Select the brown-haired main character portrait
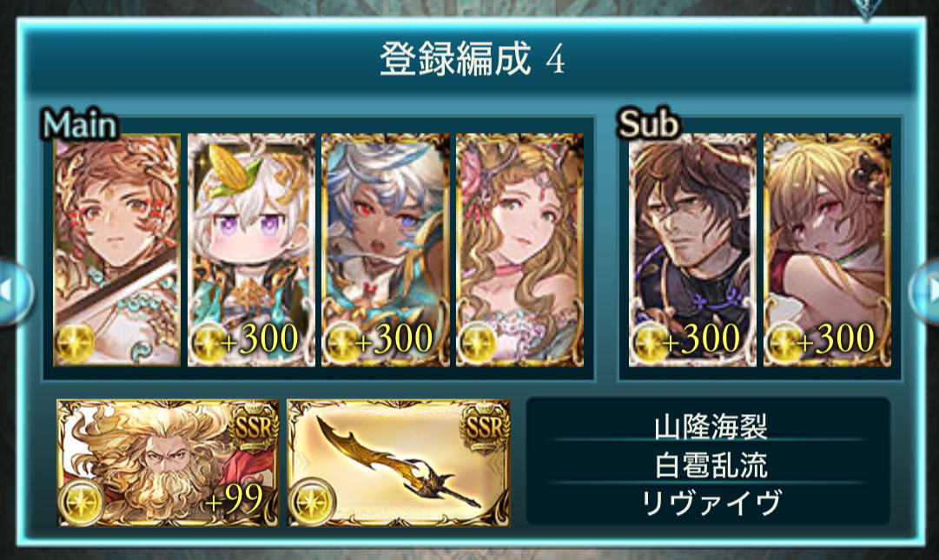939x560 pixels. click(116, 249)
